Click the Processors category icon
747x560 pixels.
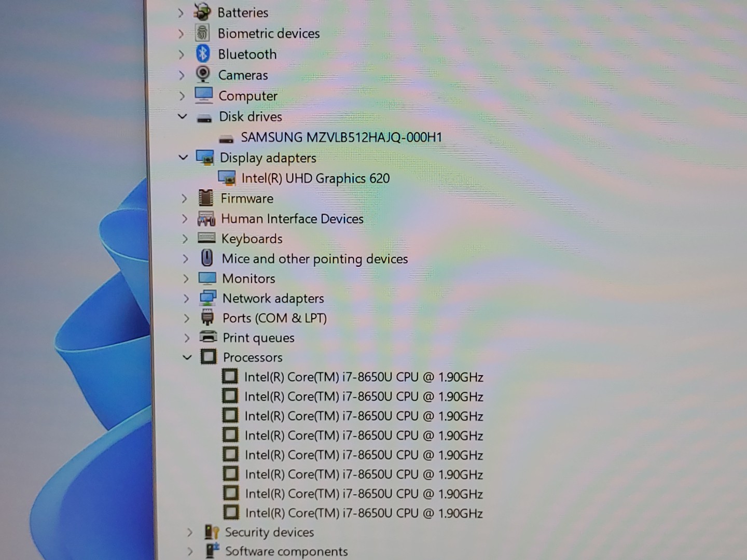click(x=209, y=356)
